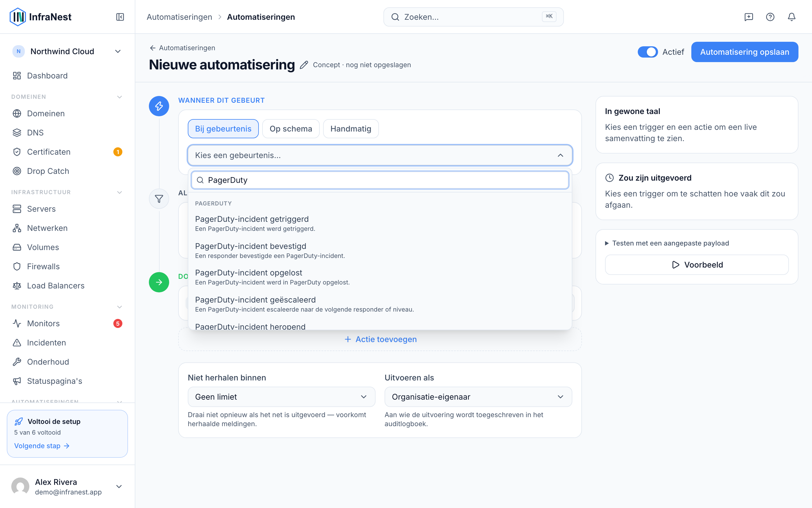Viewport: 812px width, 508px height.
Task: Click Automatisering opslaan button
Action: click(x=745, y=52)
